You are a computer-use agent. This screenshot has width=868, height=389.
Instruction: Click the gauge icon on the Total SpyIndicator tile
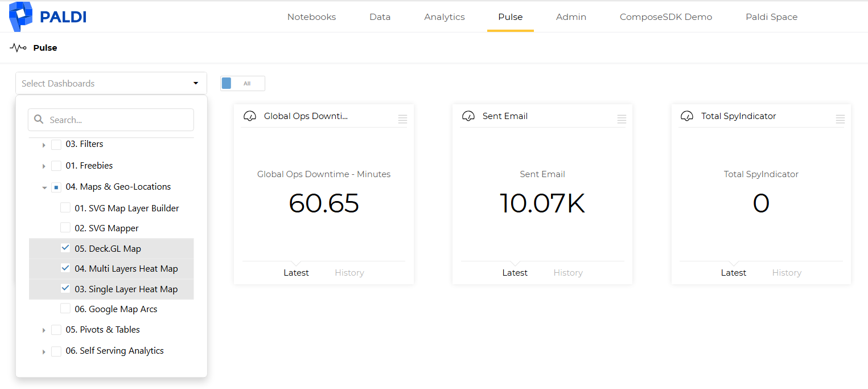pyautogui.click(x=687, y=116)
